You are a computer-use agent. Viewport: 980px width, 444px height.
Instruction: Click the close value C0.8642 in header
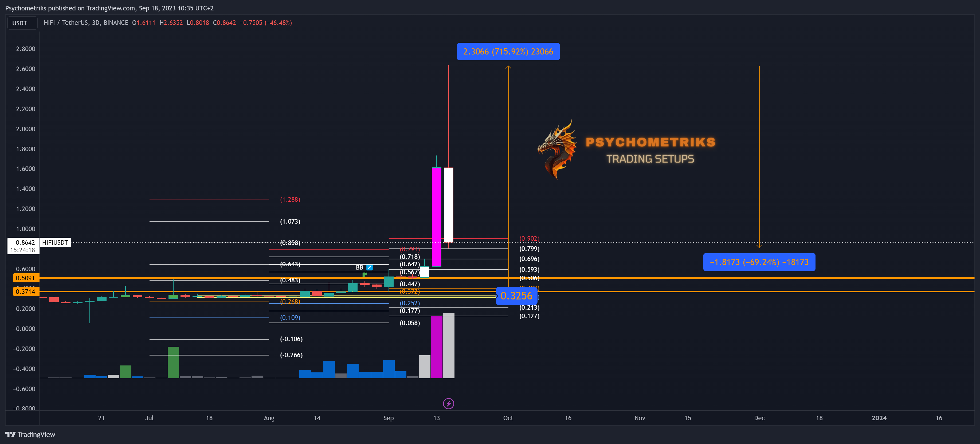[x=225, y=23]
